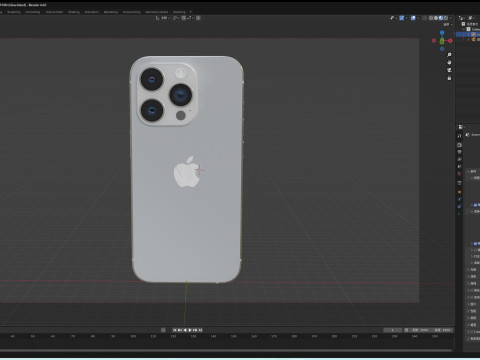Click the pan view hand icon
The width and height of the screenshot is (480, 360).
coord(449,62)
